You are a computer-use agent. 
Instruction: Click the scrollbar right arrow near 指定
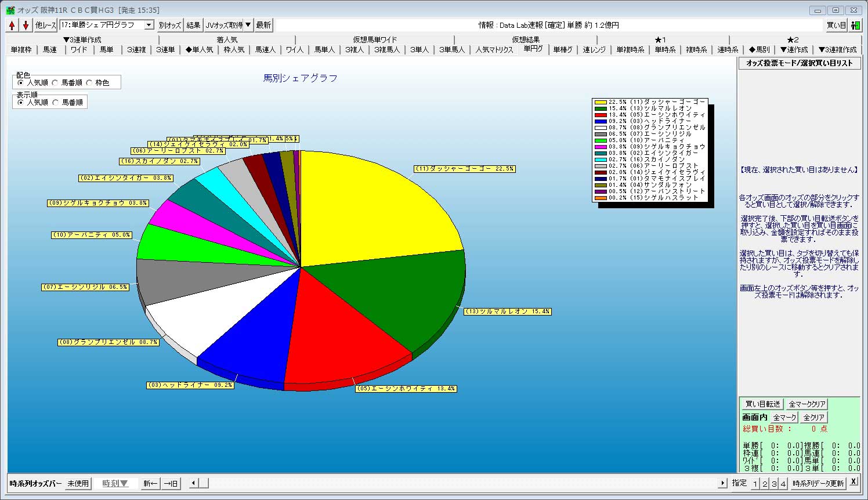point(722,483)
